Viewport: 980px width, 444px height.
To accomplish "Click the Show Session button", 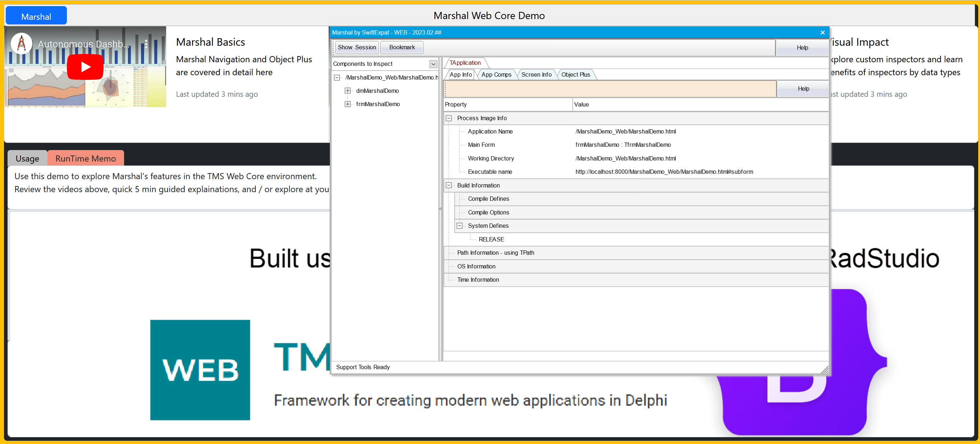I will [x=357, y=47].
